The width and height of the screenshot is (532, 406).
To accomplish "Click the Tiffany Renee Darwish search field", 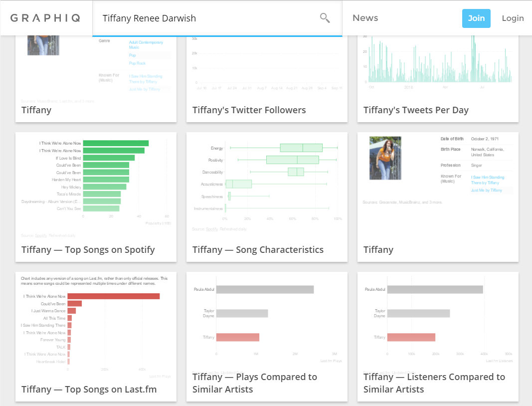I will [x=204, y=18].
